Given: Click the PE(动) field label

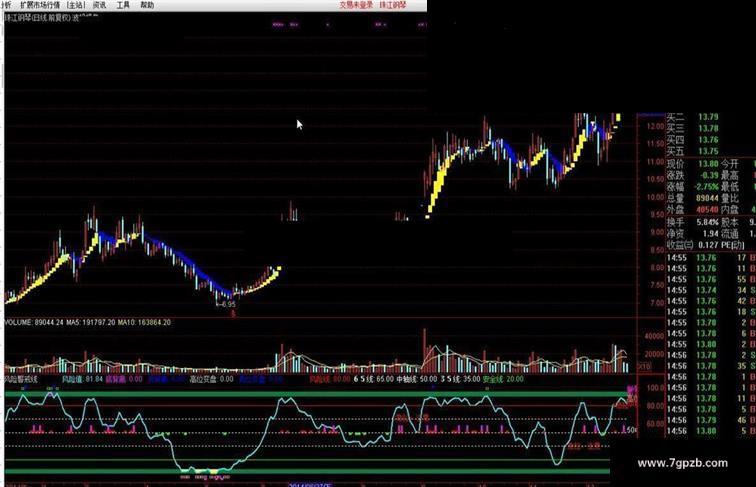Looking at the screenshot, I should (733, 245).
